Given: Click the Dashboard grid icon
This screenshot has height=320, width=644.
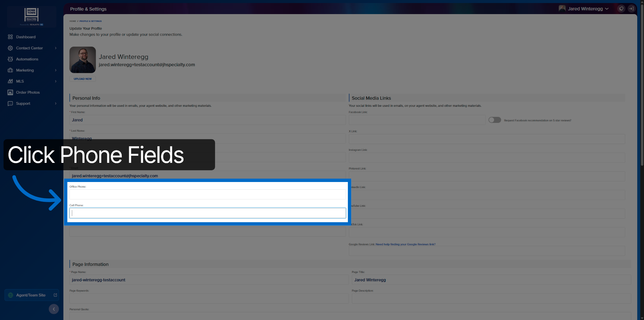Looking at the screenshot, I should [10, 37].
